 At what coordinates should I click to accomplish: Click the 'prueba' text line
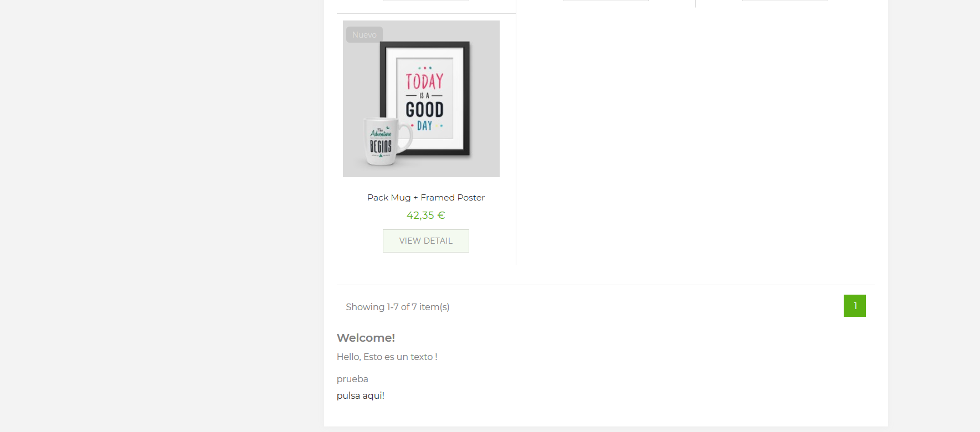point(352,379)
